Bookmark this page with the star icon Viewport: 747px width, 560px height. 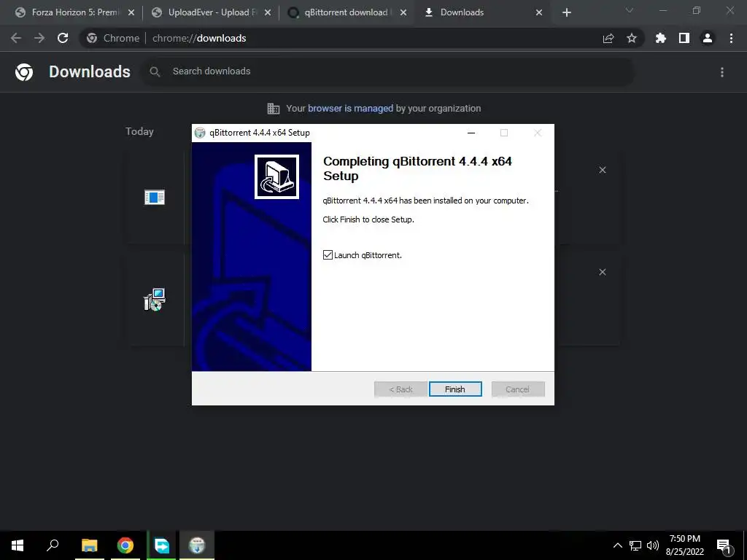[632, 38]
